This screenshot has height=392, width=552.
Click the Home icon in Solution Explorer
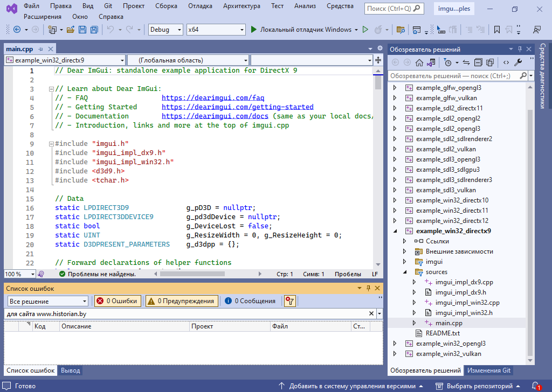tap(419, 62)
